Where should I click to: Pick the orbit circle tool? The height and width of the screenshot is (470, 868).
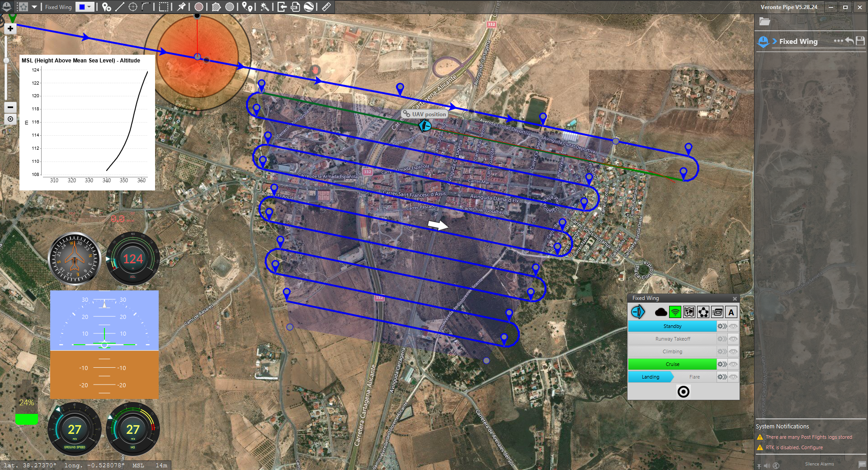point(133,7)
